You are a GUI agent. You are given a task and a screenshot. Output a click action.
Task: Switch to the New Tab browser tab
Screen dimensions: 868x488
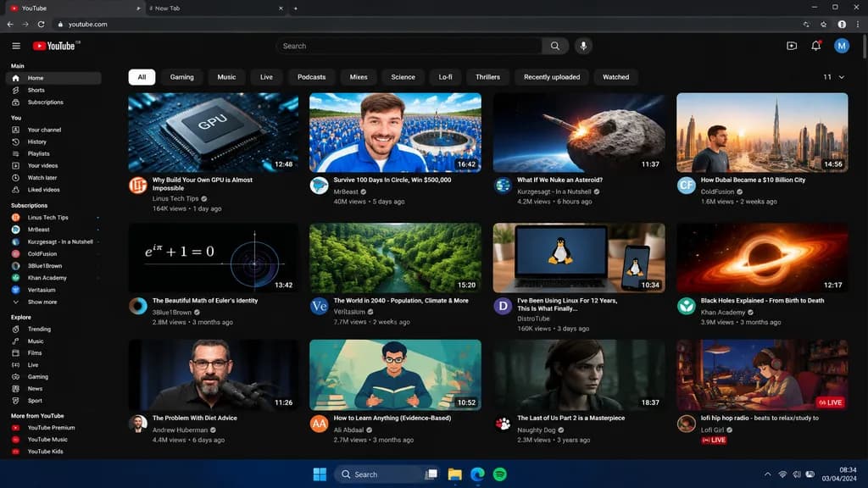(x=217, y=8)
